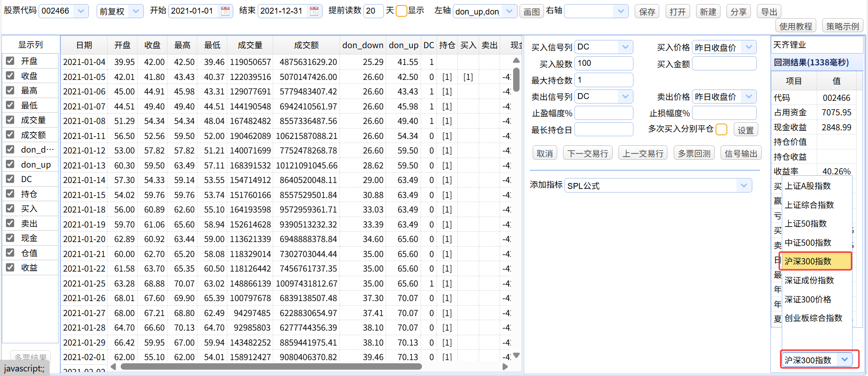
Task: Expand the 买入信号列 DC dropdown
Action: pyautogui.click(x=625, y=47)
